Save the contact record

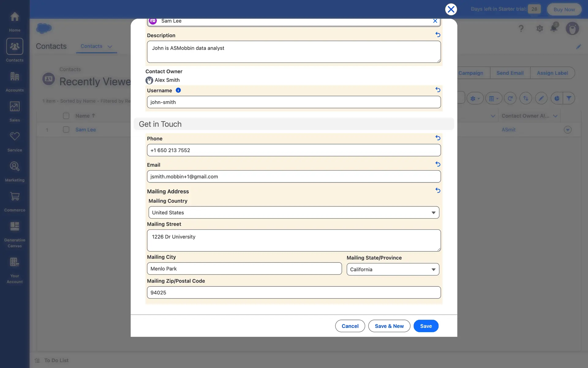click(426, 326)
